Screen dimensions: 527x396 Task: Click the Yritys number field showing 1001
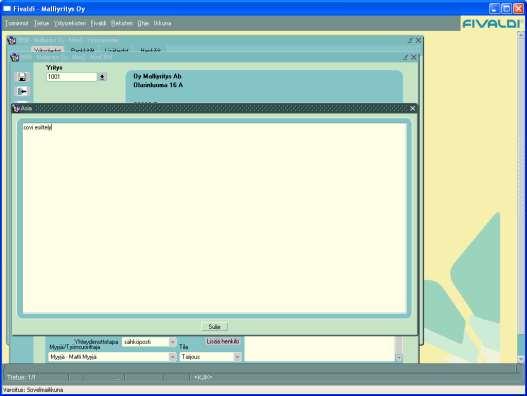[72, 77]
